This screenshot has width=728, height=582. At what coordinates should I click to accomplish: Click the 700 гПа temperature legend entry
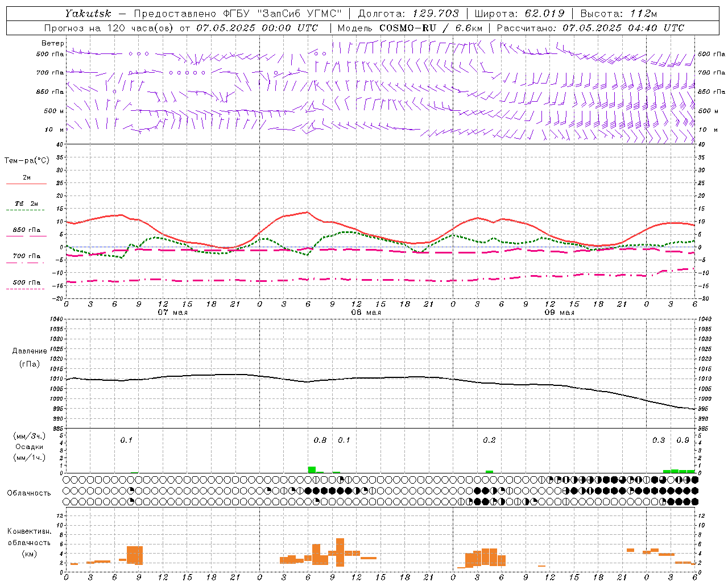tap(26, 256)
